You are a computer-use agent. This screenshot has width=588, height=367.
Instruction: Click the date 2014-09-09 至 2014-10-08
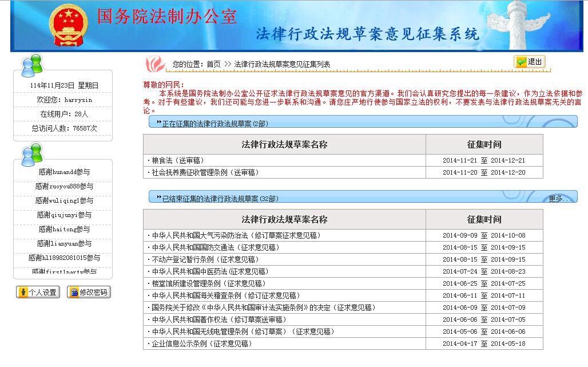pyautogui.click(x=484, y=235)
